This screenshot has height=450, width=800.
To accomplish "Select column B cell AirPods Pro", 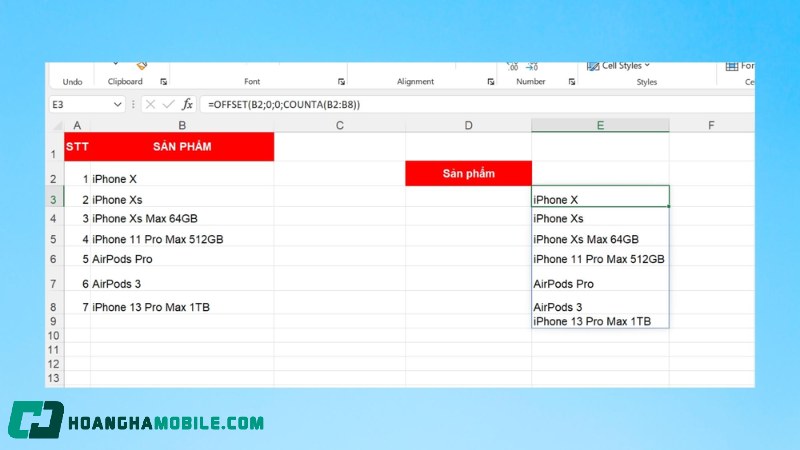I will [182, 256].
